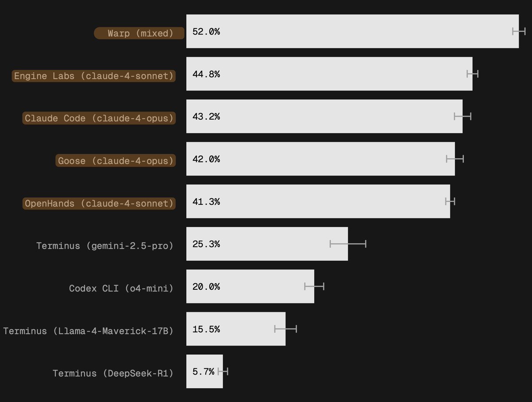This screenshot has width=532, height=402.
Task: Click the OpenHands (claude-4-sonnet) label
Action: point(99,203)
